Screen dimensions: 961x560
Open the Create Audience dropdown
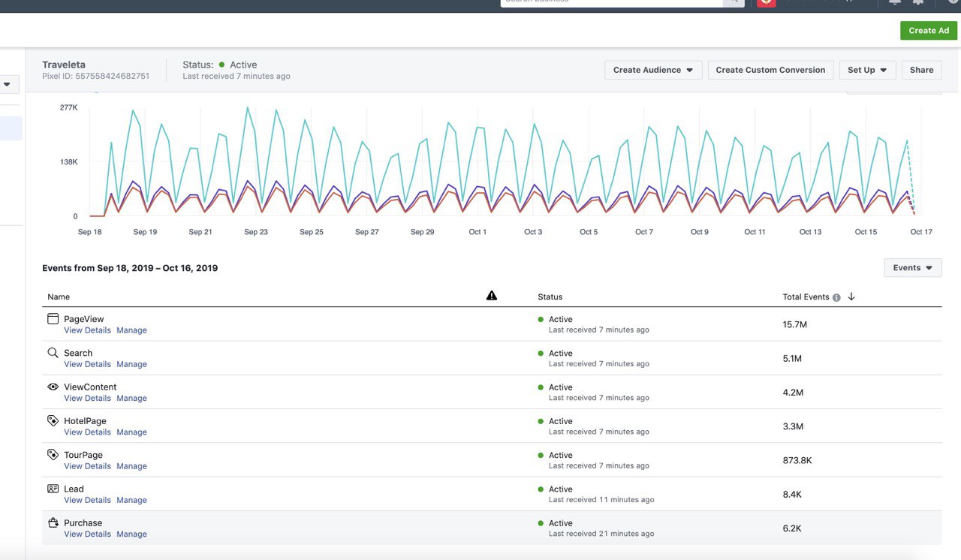653,70
